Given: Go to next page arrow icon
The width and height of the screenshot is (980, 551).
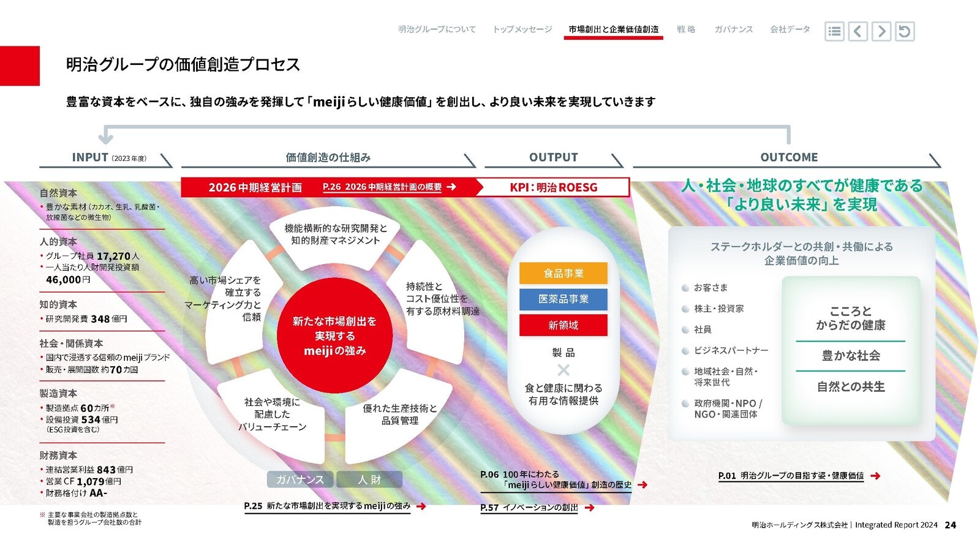Looking at the screenshot, I should point(881,31).
